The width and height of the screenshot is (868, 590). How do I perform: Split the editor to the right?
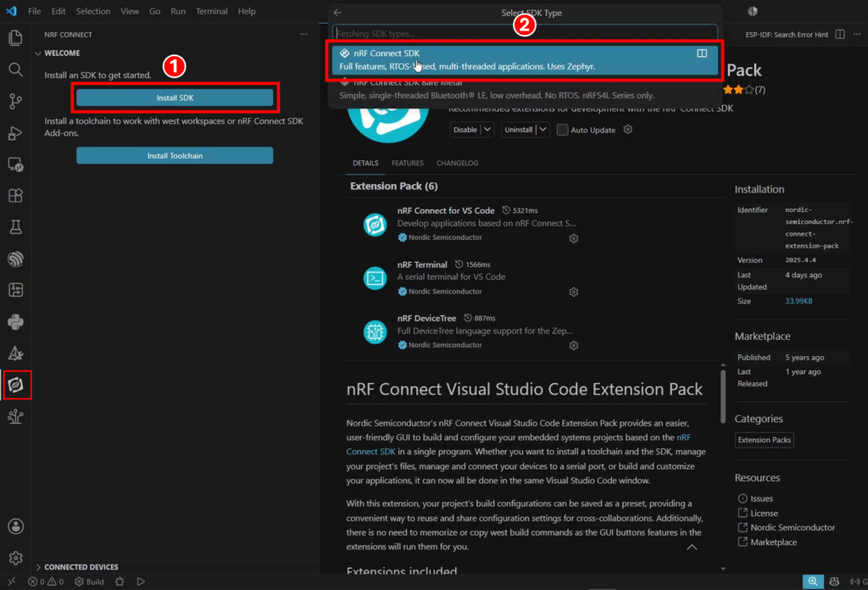tap(840, 34)
